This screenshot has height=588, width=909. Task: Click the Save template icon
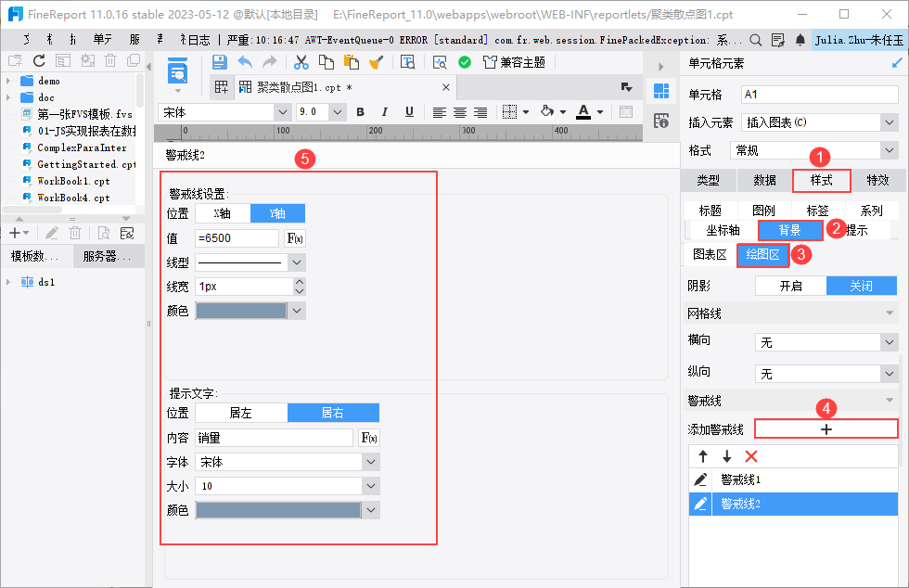pos(219,62)
